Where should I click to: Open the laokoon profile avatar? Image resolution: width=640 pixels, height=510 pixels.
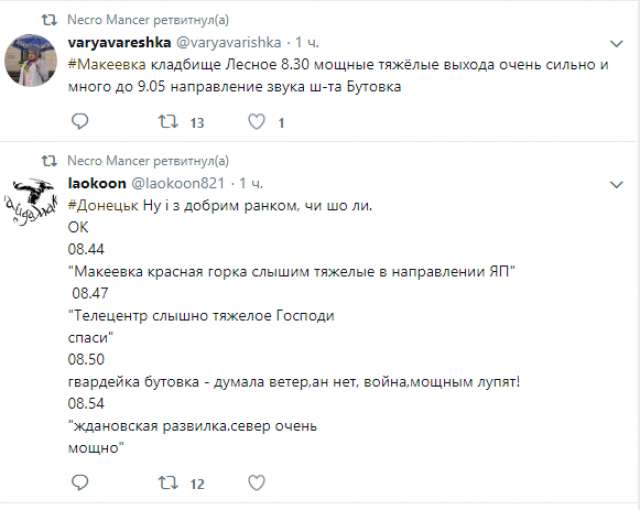[30, 203]
